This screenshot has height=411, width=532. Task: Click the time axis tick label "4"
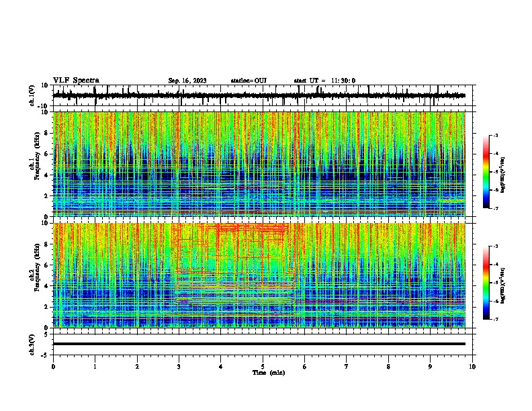[x=221, y=367]
